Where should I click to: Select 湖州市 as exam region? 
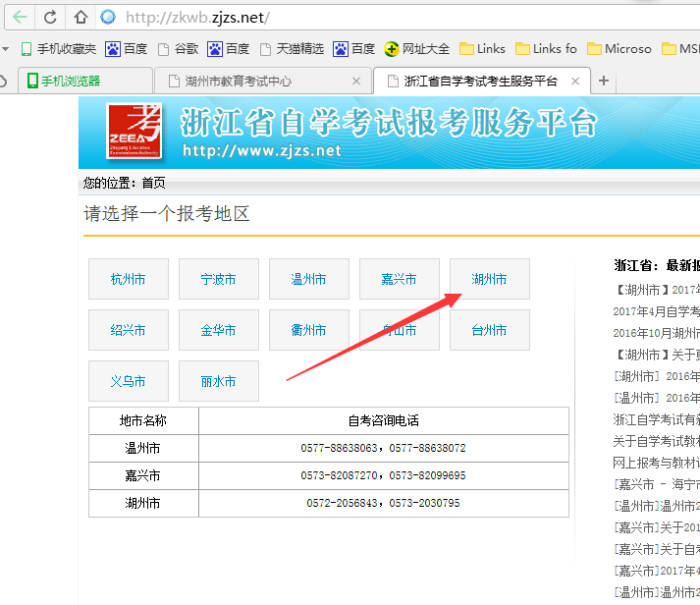click(489, 279)
